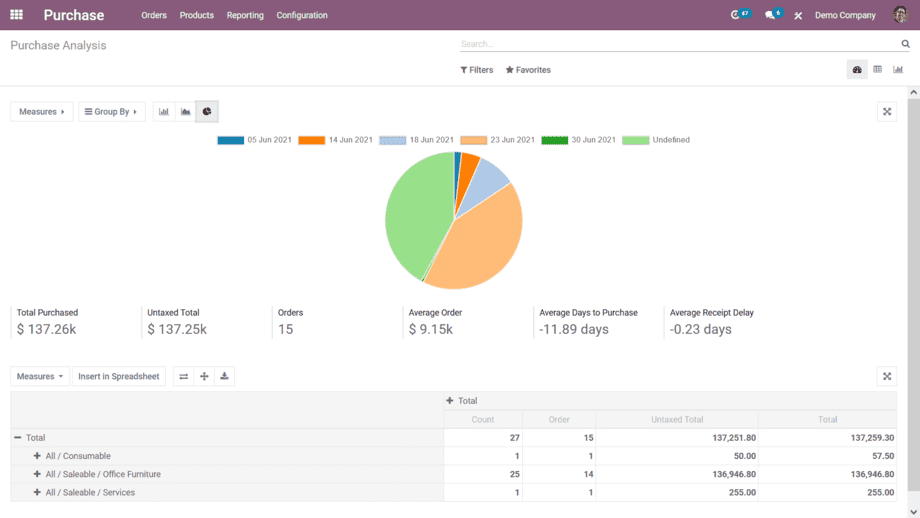Expand the All / Consumable row
Image resolution: width=920 pixels, height=518 pixels.
[37, 456]
